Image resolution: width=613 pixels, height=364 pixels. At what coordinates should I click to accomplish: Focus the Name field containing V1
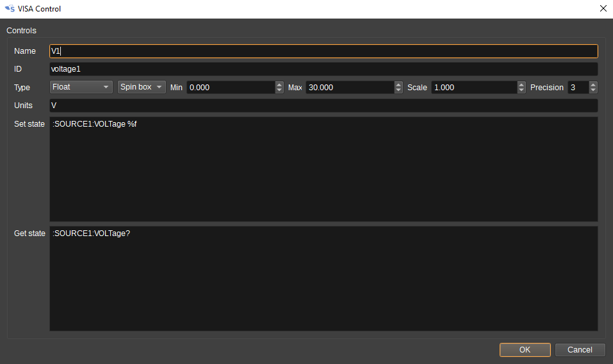(x=323, y=51)
